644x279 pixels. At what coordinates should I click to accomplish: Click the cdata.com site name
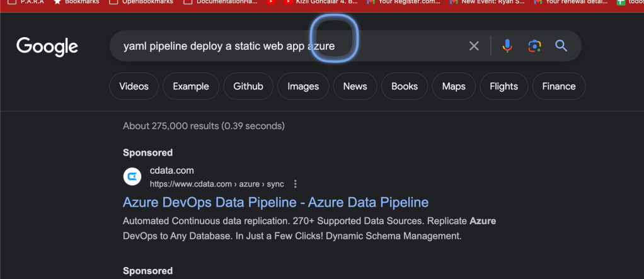171,170
